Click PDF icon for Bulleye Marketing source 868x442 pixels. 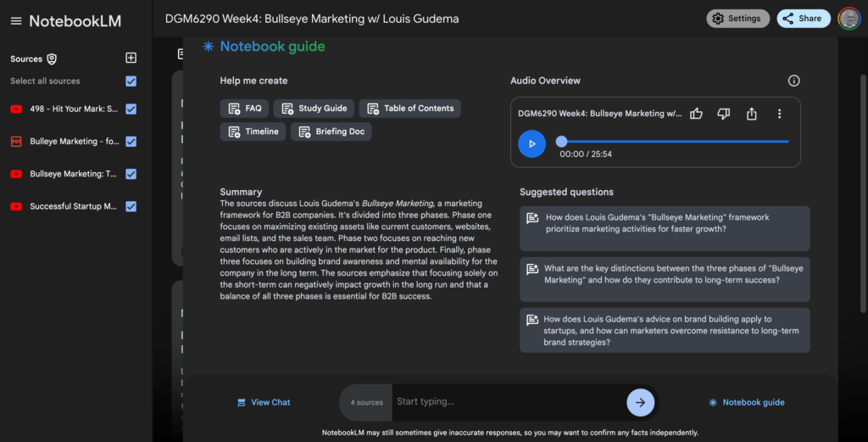tap(16, 141)
